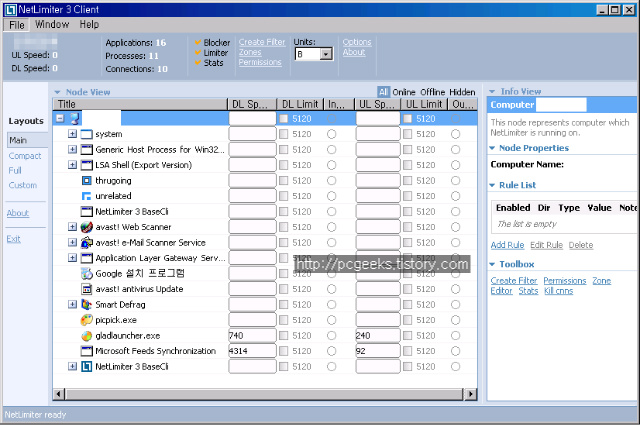Click the gladlauncher.exe icon
640x425 pixels.
pyautogui.click(x=87, y=336)
